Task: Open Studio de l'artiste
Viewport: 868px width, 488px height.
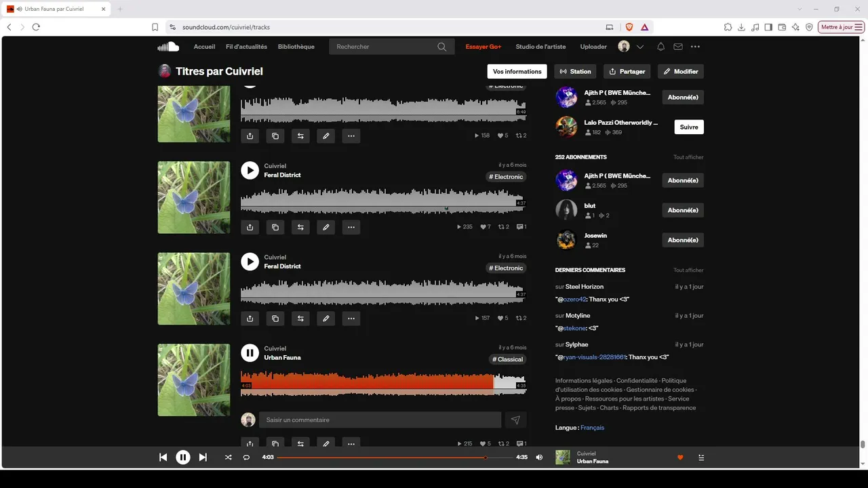Action: click(540, 47)
